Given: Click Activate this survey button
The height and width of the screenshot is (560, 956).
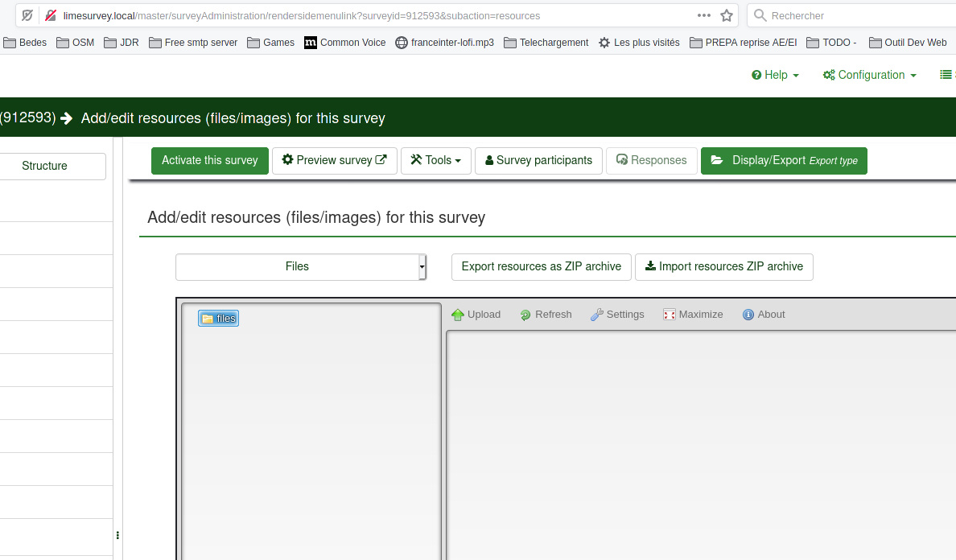Looking at the screenshot, I should (209, 160).
